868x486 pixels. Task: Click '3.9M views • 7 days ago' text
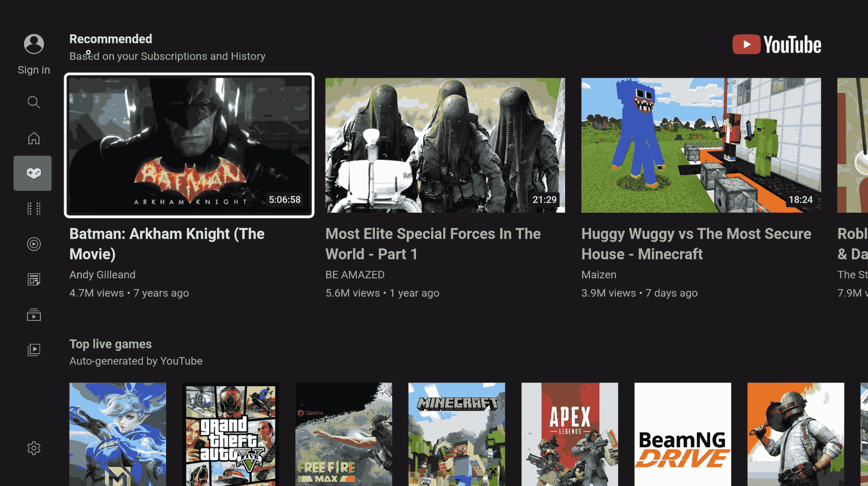[639, 293]
